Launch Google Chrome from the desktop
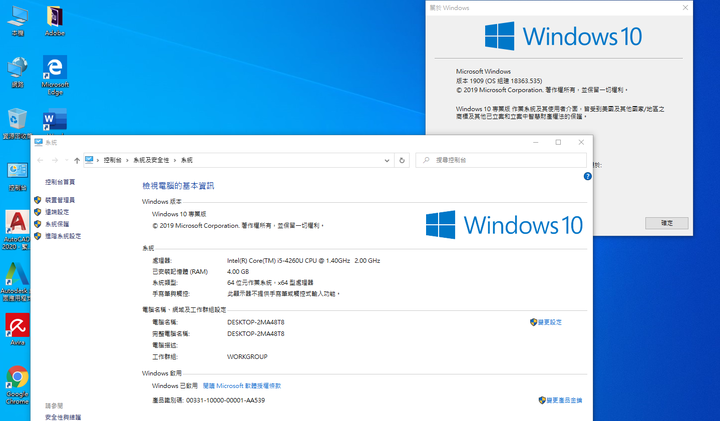The height and width of the screenshot is (421, 720). click(17, 385)
